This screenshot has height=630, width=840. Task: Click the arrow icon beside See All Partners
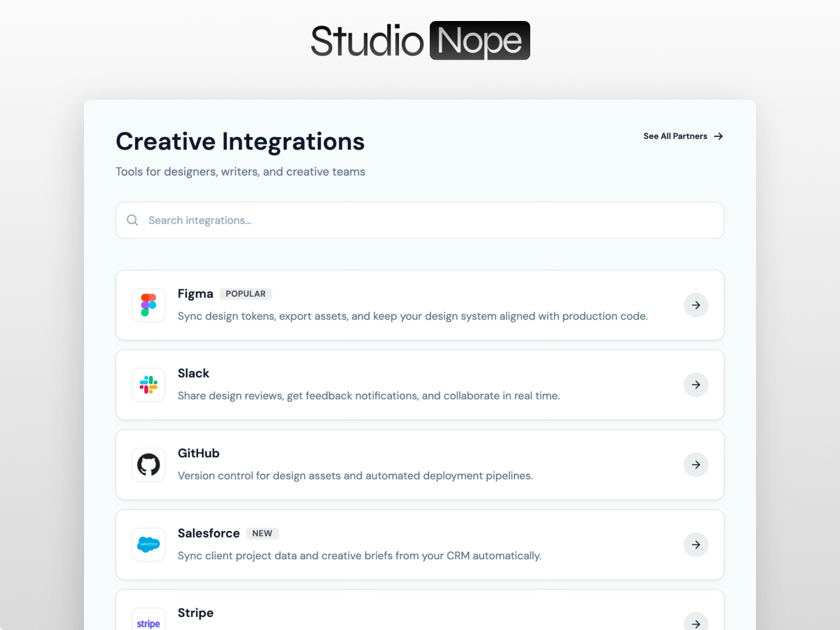(718, 136)
